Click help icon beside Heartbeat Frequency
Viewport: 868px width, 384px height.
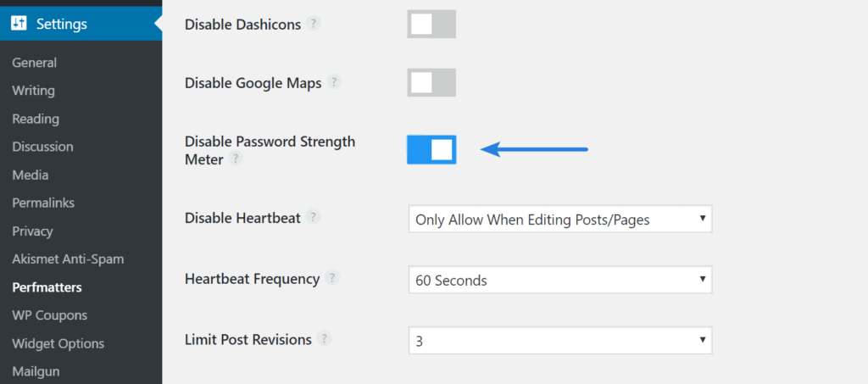[332, 278]
